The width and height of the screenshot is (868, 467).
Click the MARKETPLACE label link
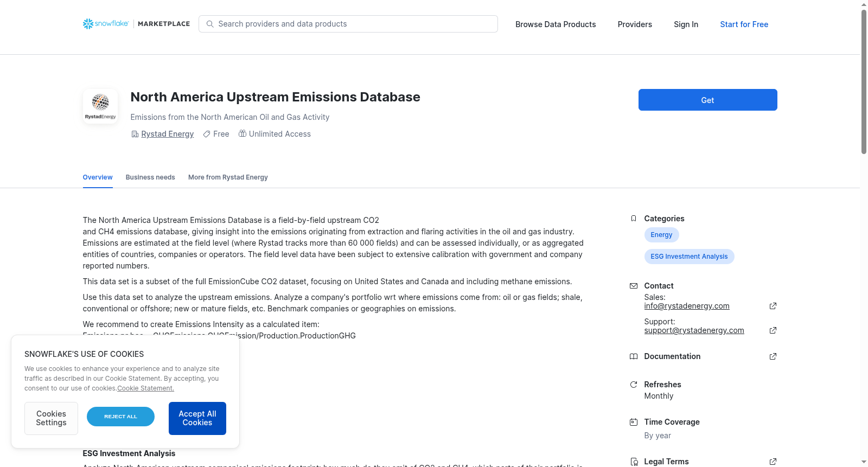[x=164, y=24]
